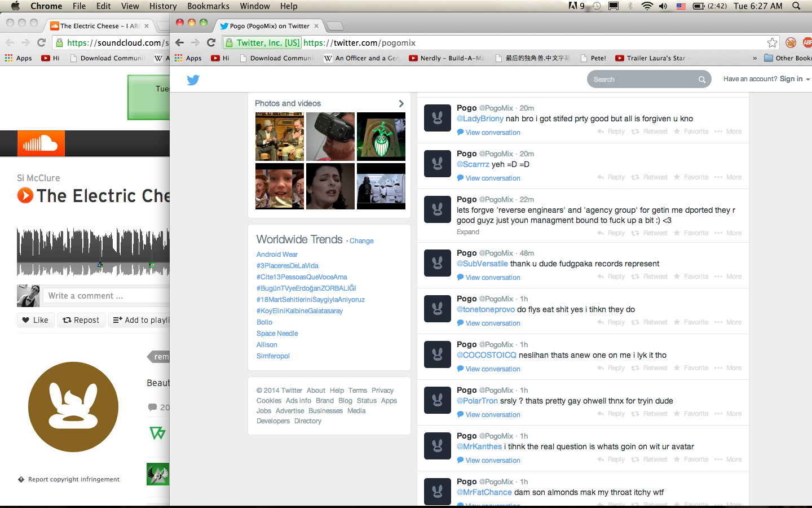Repost the SoundCloud track
Viewport: 812px width, 508px height.
pos(81,320)
